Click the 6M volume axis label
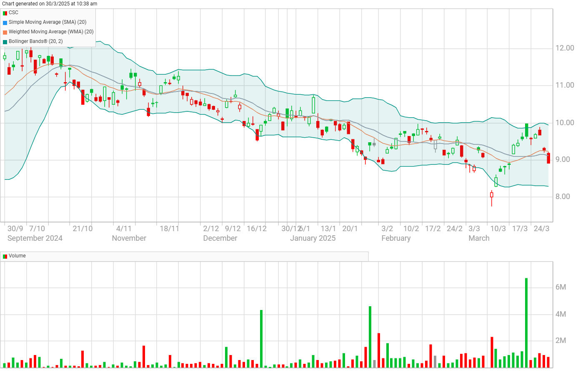This screenshot has width=588, height=373. 560,287
